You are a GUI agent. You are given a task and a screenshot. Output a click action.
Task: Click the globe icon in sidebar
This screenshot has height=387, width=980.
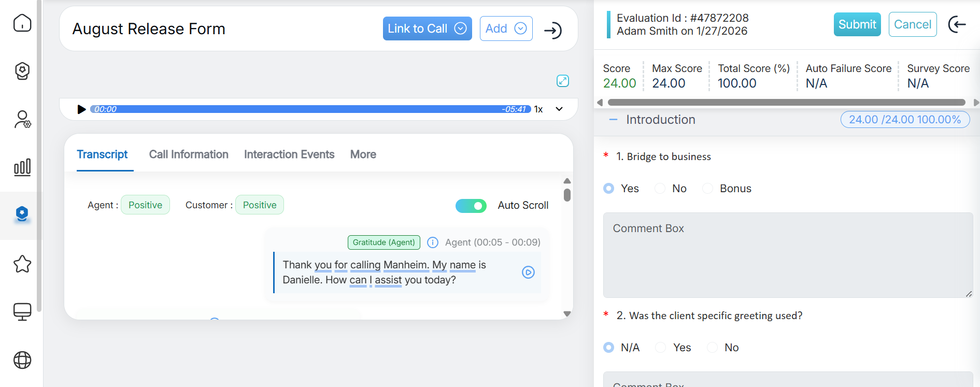point(22,360)
